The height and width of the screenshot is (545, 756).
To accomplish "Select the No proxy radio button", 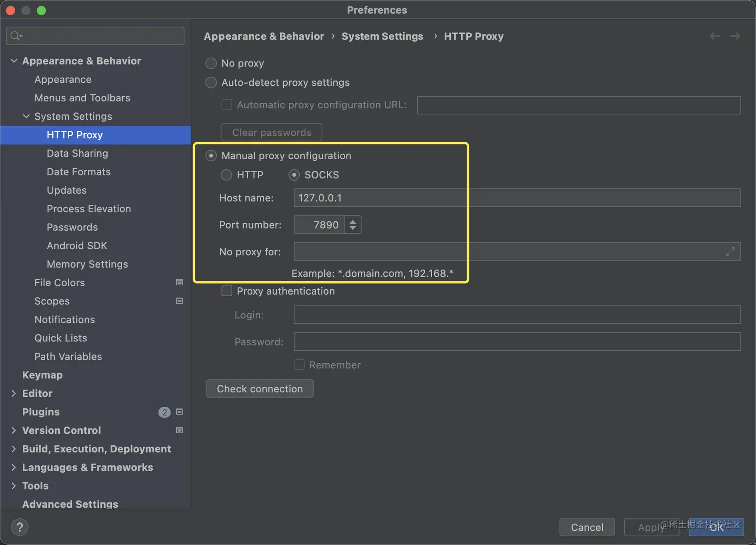I will coord(211,63).
